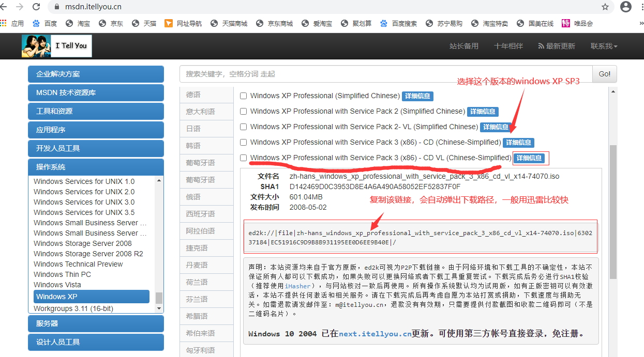The width and height of the screenshot is (644, 357).
Task: Click 详细信息 for Windows XP Professional (Simplified Chinese)
Action: click(x=417, y=96)
